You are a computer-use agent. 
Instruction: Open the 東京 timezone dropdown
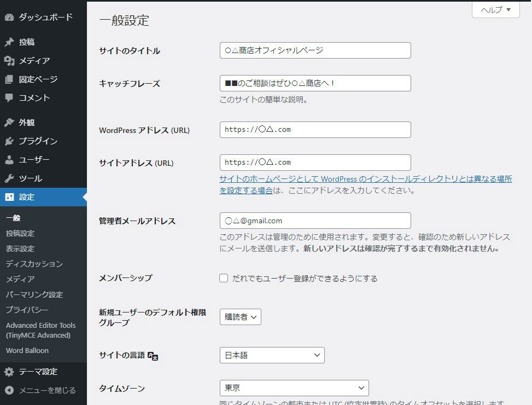[x=294, y=388]
